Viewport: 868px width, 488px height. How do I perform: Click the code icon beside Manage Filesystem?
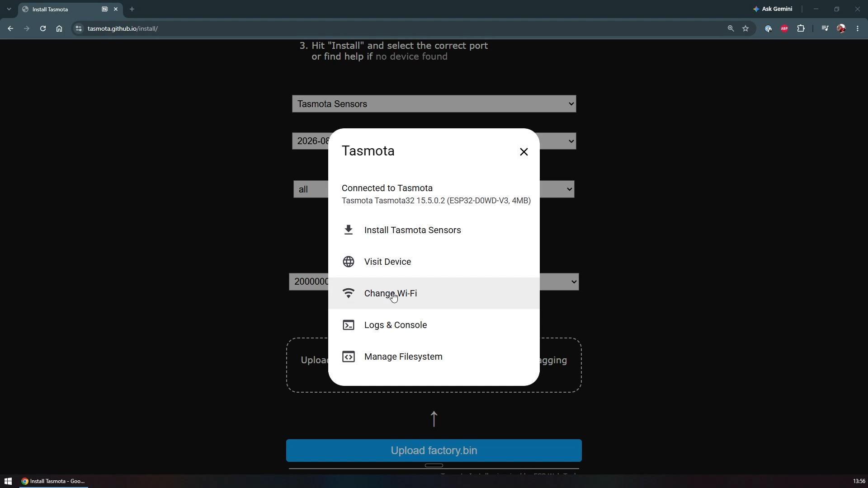coord(348,357)
